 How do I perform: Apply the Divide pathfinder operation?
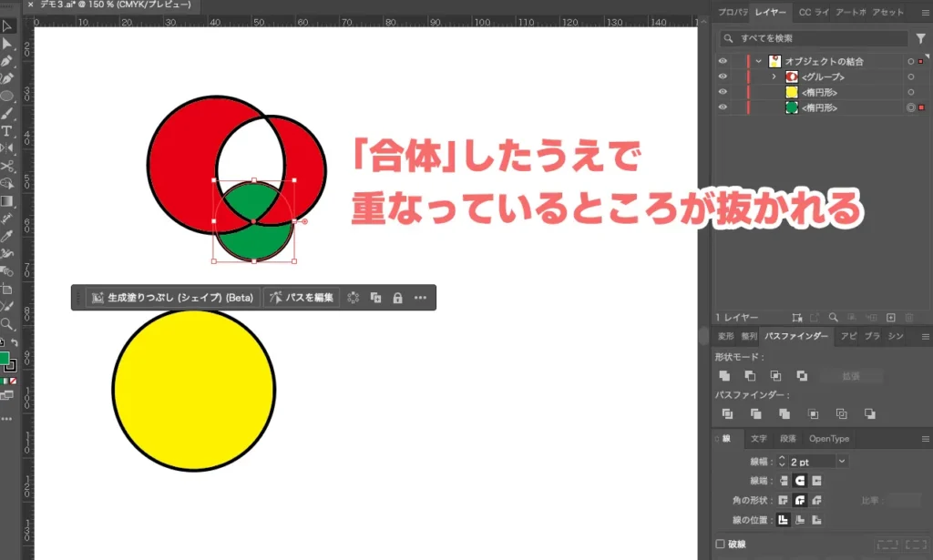click(x=728, y=414)
